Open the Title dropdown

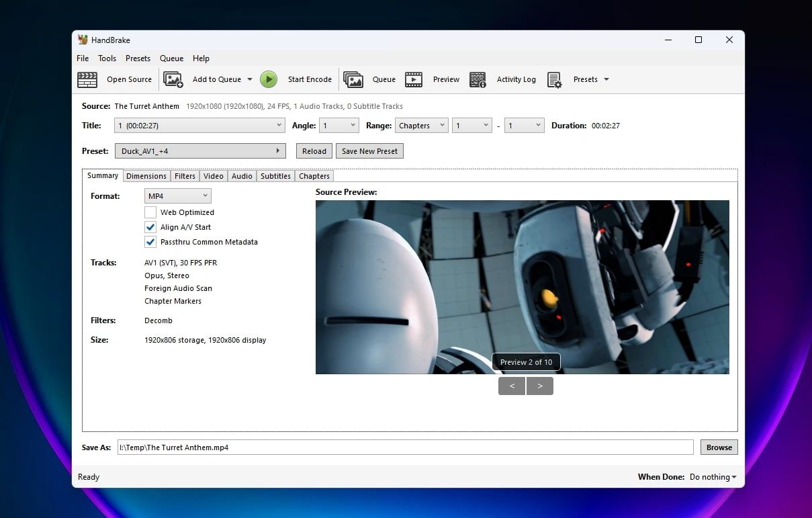[200, 126]
